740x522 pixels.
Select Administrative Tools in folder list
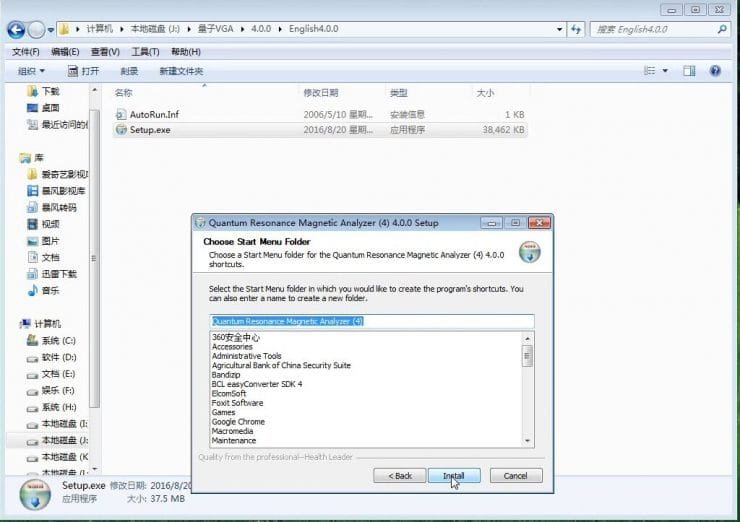coord(246,356)
